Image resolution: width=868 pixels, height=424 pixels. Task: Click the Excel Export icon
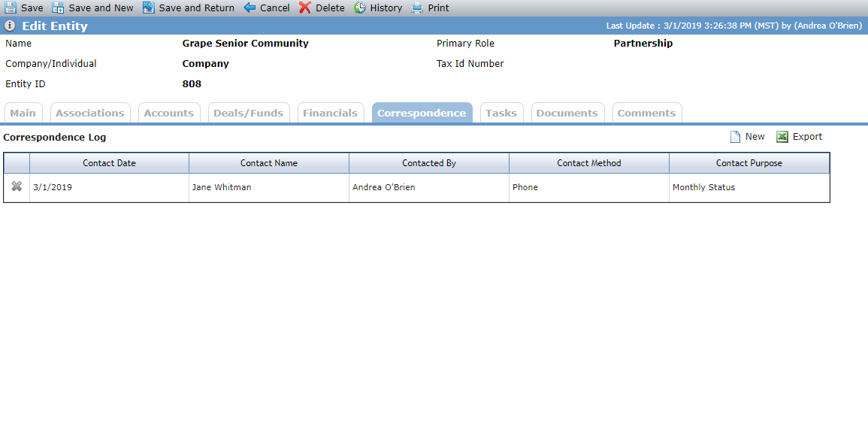[782, 137]
